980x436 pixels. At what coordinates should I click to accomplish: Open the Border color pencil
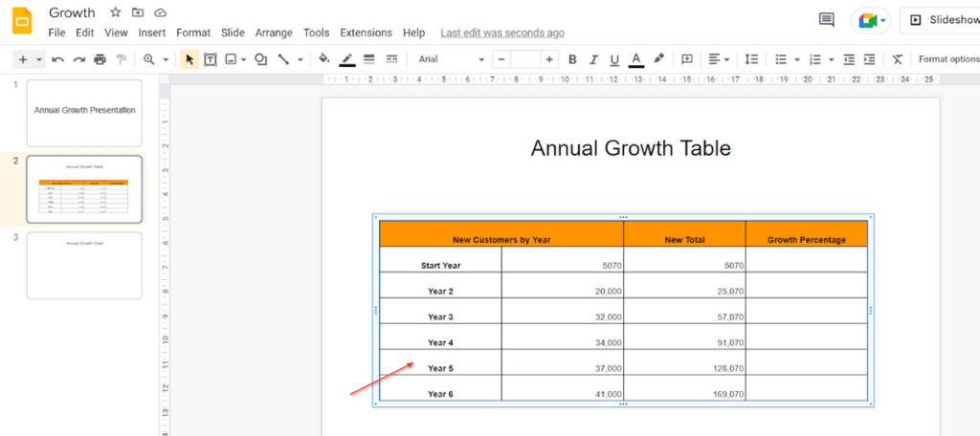pos(347,59)
